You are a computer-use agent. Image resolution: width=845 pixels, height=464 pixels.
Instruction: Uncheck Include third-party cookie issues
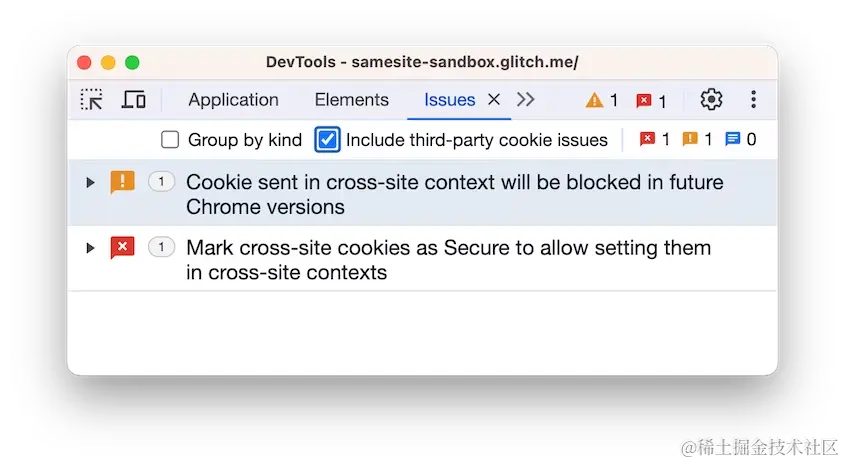tap(327, 140)
